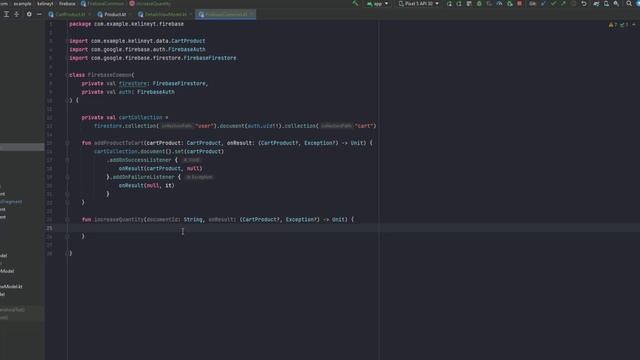
Task: Click the increaseQuantity breadcrumb item
Action: [150, 4]
